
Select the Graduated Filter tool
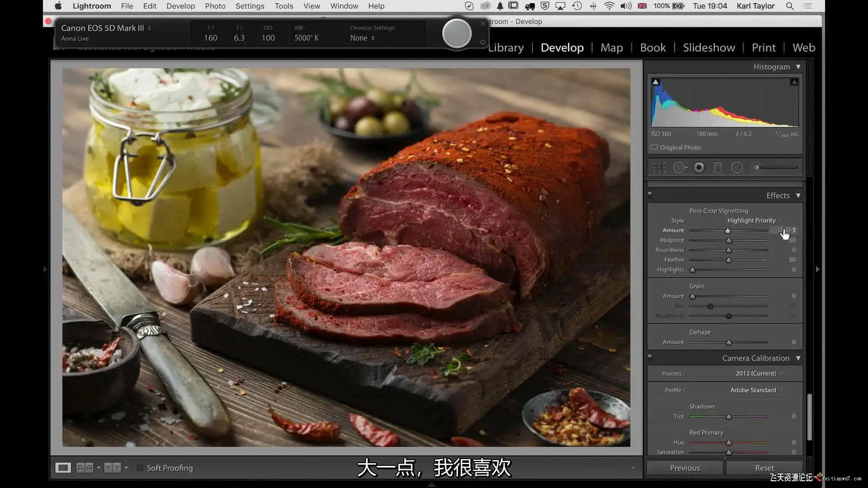(717, 168)
